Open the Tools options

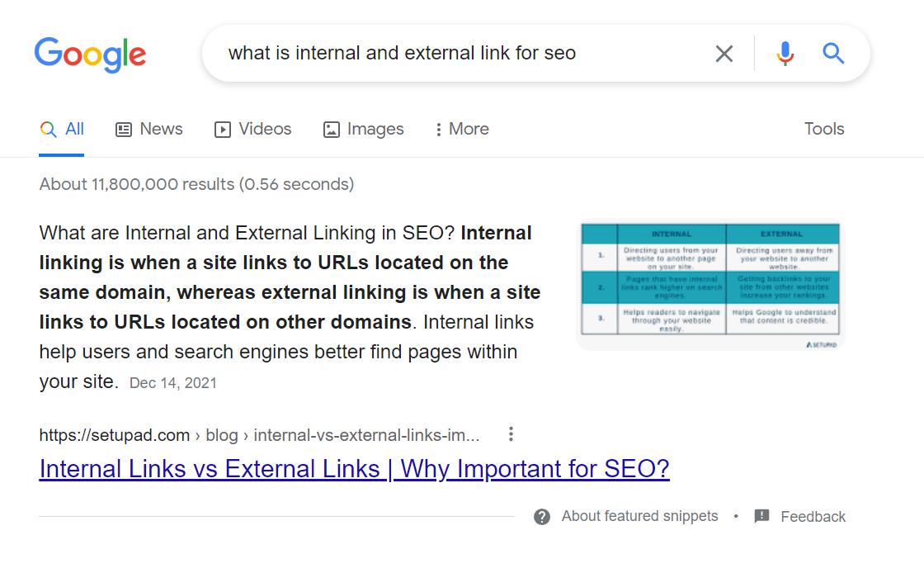(823, 129)
